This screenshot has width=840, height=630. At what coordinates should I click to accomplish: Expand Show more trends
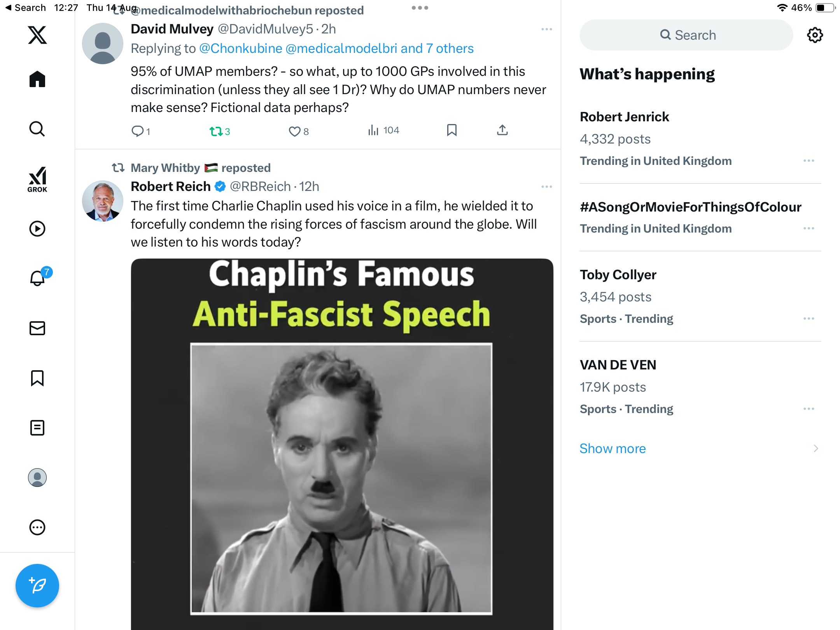pyautogui.click(x=612, y=448)
